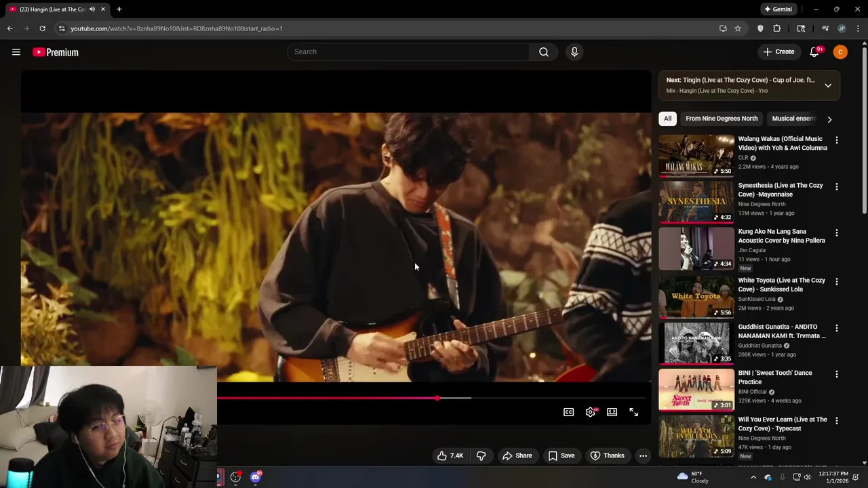Open White Toyota Sunkissed Lola video title
Screen dimensions: 868x488
coord(781,285)
